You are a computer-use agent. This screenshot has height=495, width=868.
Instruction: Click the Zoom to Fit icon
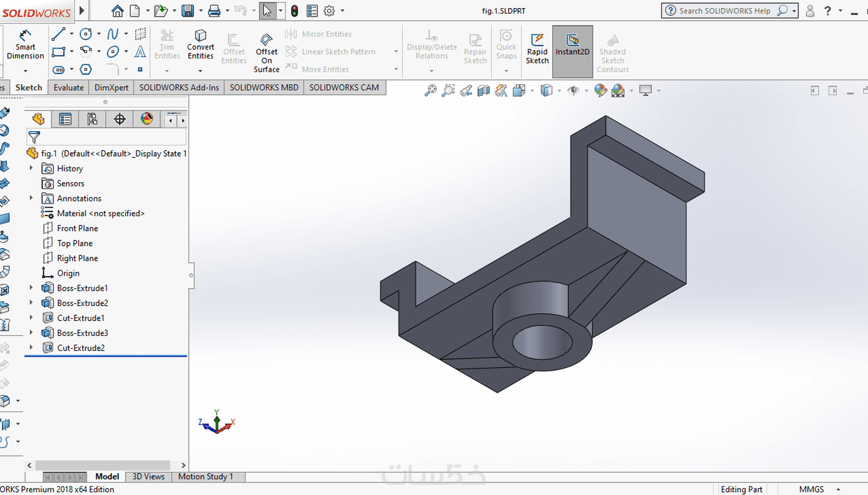click(430, 91)
